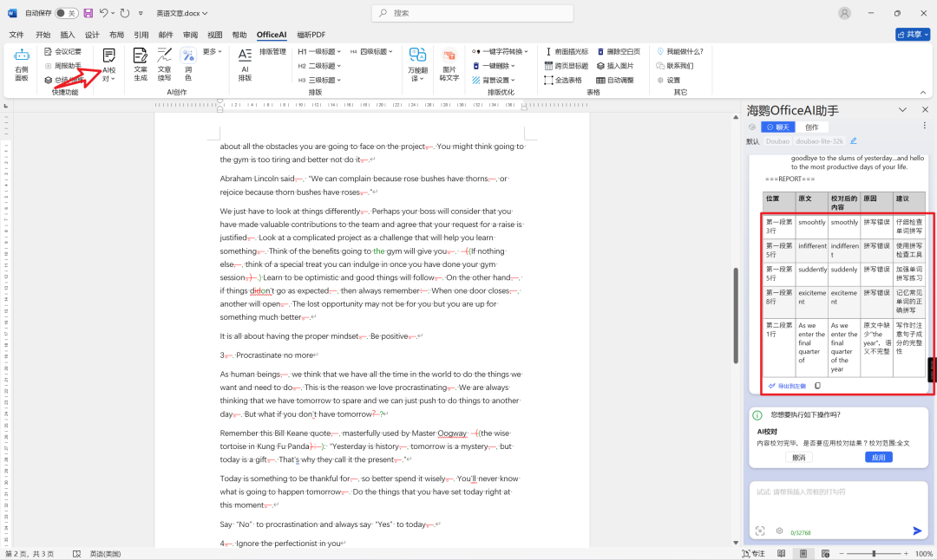Click 删除空白页 button

point(619,52)
